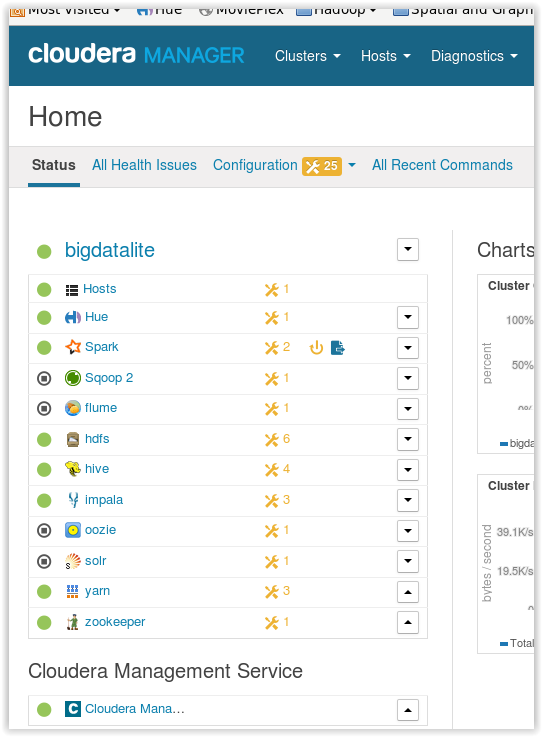Switch to All Recent Commands tab
This screenshot has height=737, width=542.
(442, 165)
